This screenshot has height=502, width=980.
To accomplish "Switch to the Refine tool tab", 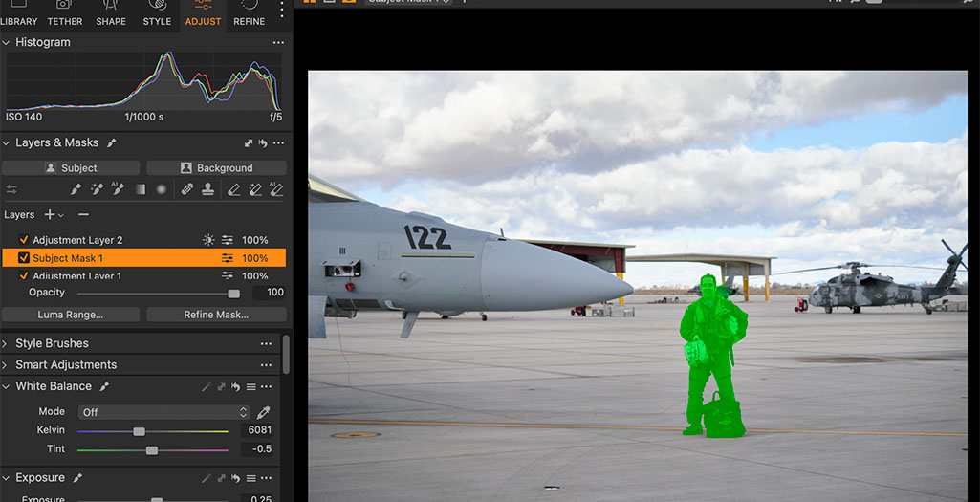I will 250,13.
